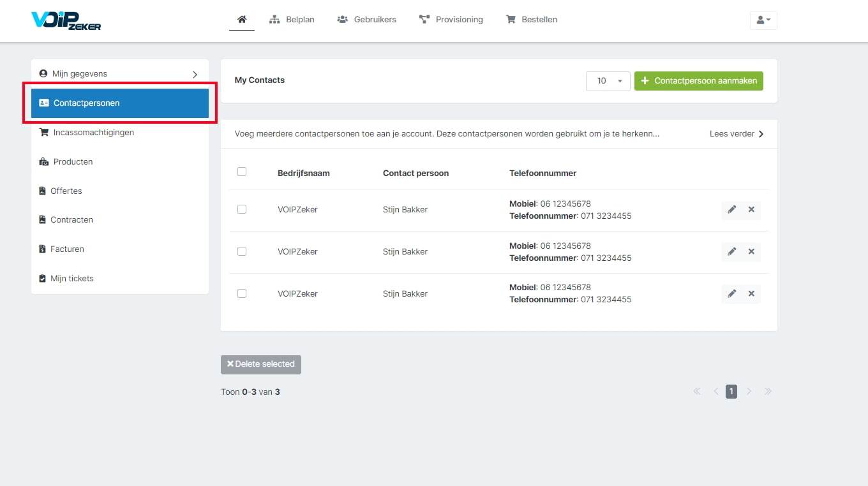Open Gebruikers menu
This screenshot has width=868, height=486.
pos(366,19)
